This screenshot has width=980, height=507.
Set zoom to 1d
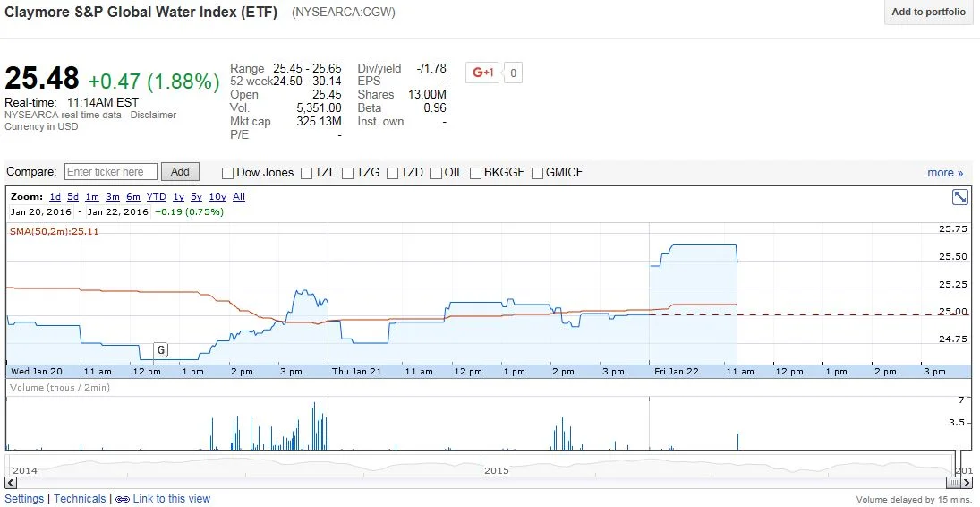(55, 196)
